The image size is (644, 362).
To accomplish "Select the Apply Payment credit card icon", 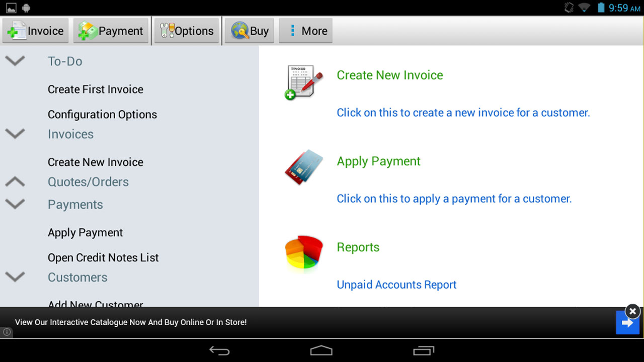I will click(x=303, y=167).
